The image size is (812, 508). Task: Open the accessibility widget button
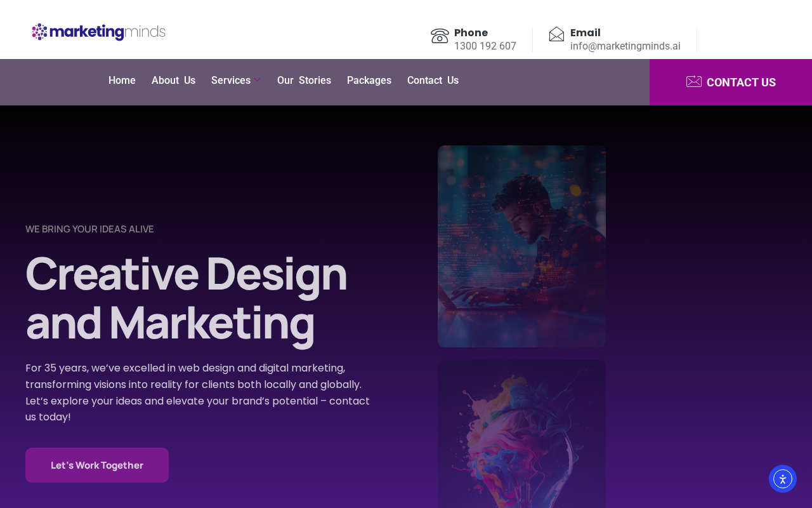coord(783,479)
